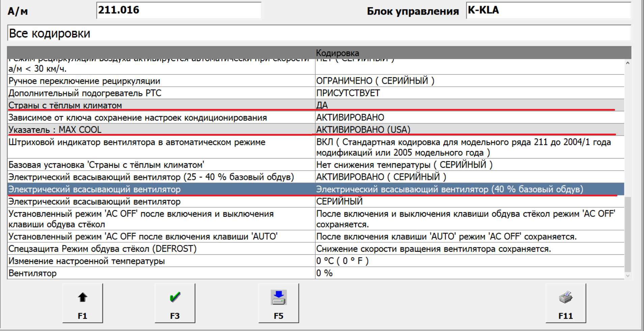The width and height of the screenshot is (644, 331).
Task: Click the F5 save-to-drive button
Action: (x=279, y=303)
